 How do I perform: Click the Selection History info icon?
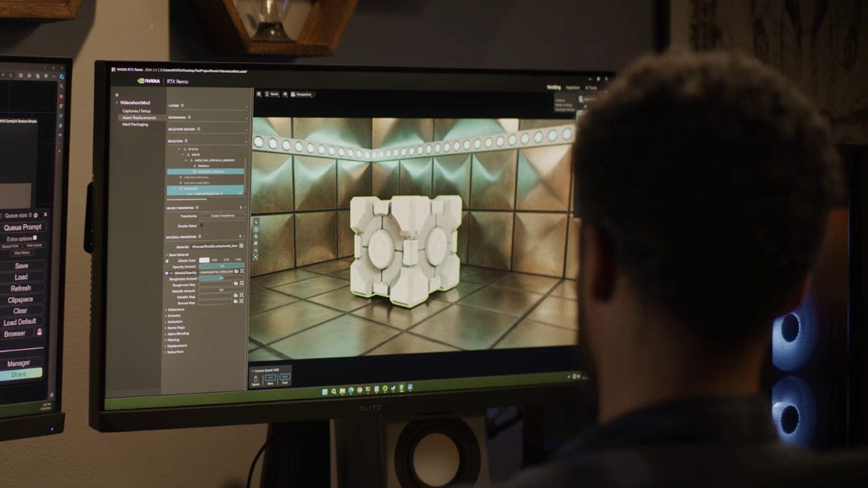tap(198, 129)
